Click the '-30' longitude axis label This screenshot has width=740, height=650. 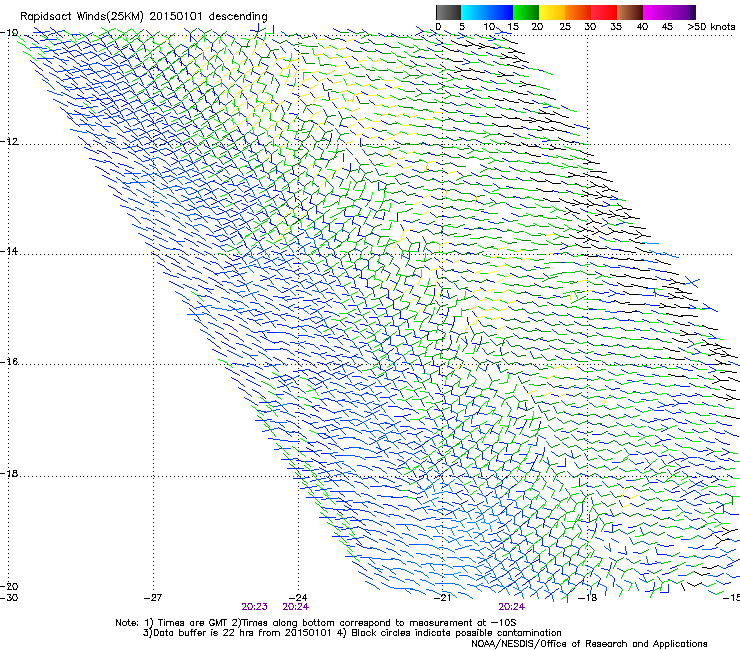[9, 598]
